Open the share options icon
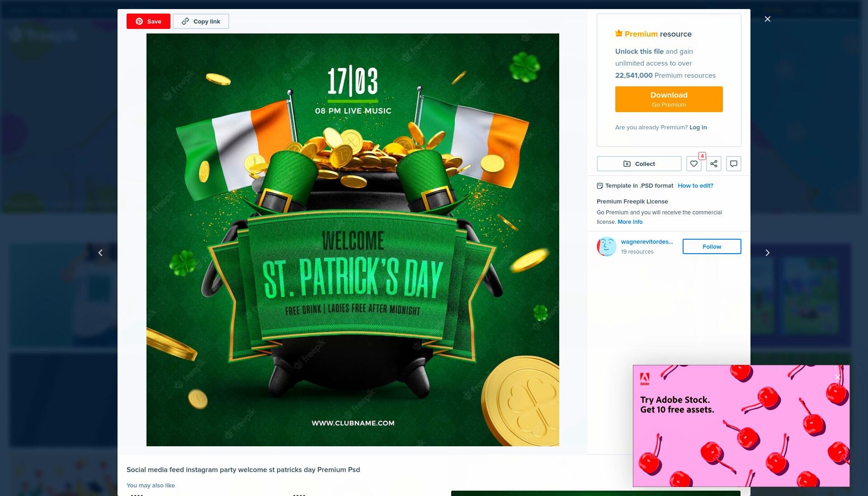The width and height of the screenshot is (868, 496). (714, 164)
